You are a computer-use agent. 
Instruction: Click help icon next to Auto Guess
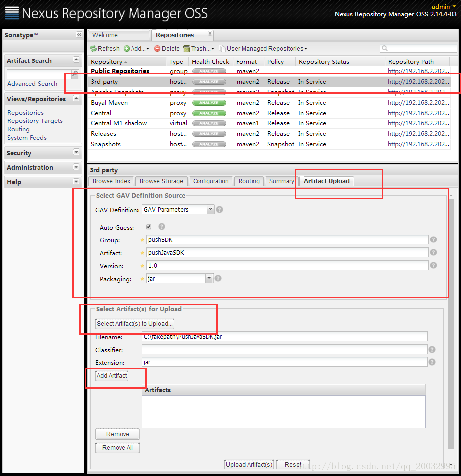point(162,227)
